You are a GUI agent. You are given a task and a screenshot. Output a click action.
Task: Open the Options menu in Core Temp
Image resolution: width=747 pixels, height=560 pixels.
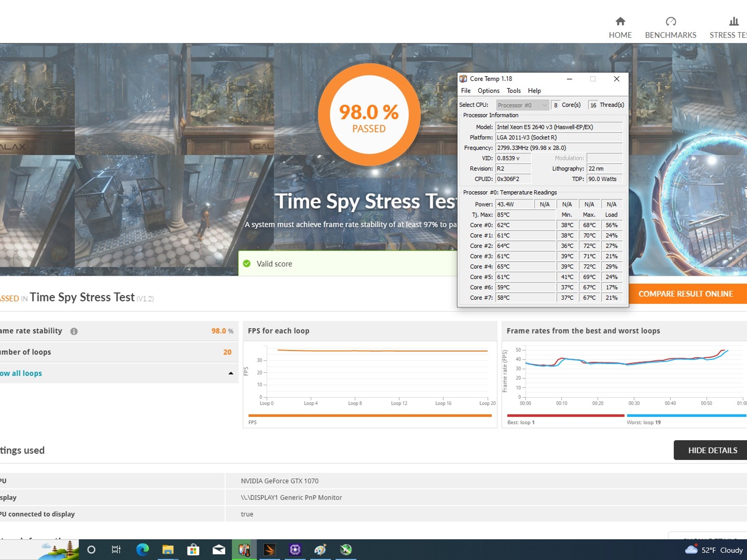(x=488, y=91)
